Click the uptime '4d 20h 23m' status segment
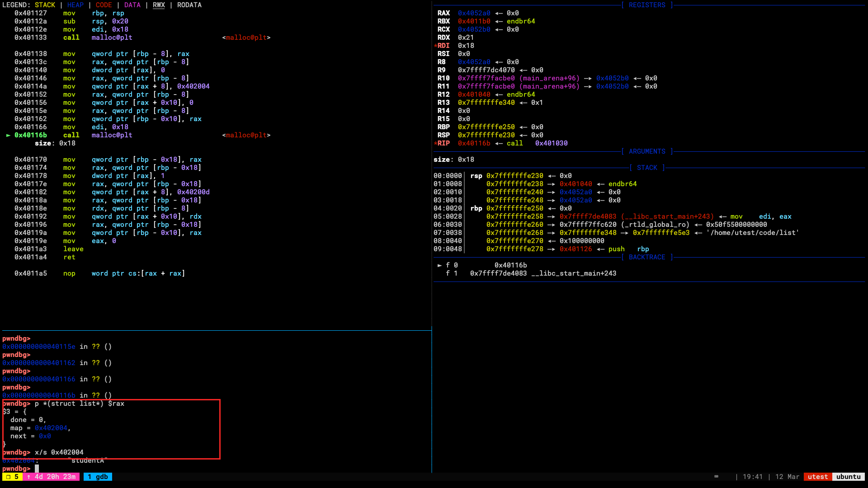 point(51,477)
